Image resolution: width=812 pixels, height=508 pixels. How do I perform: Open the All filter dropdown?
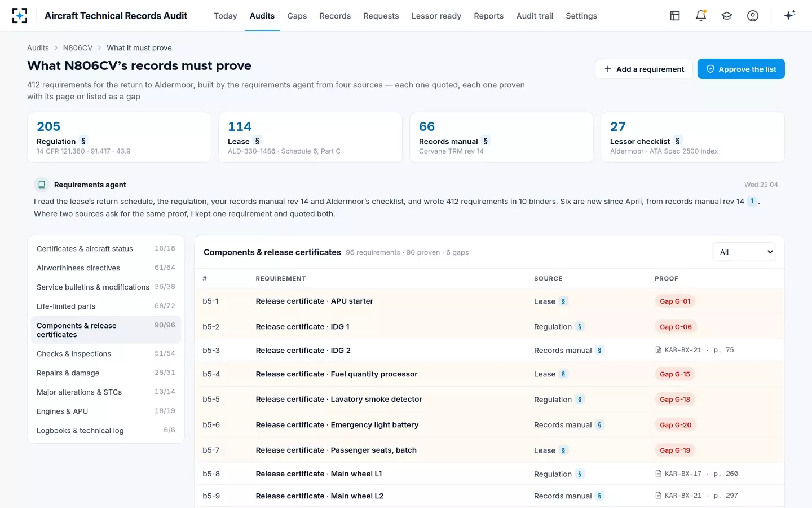tap(744, 252)
